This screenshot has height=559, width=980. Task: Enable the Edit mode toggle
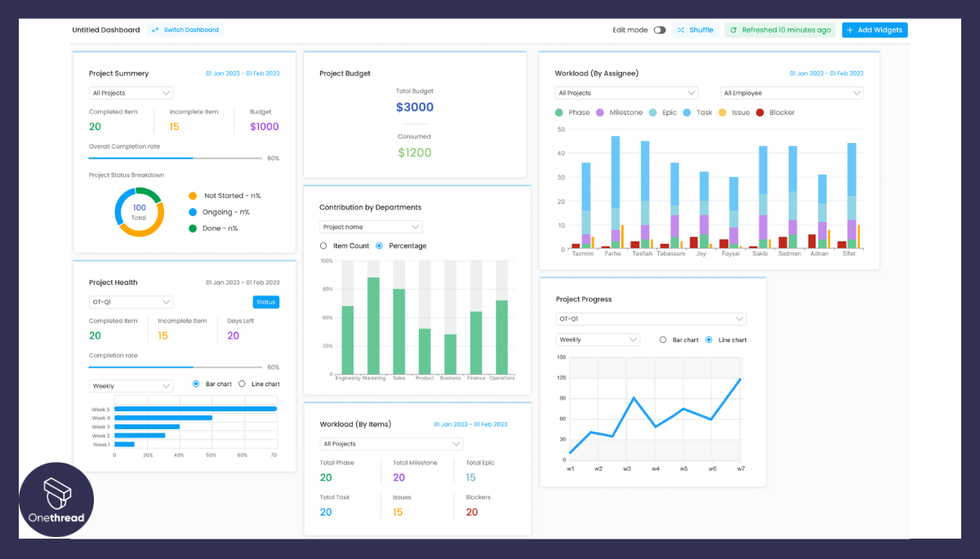pyautogui.click(x=658, y=29)
